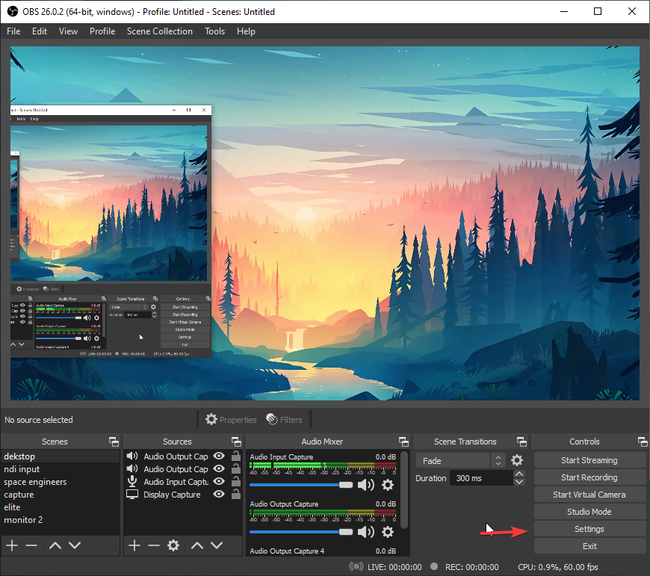This screenshot has height=576, width=650.
Task: Open the Scene Collection menu
Action: click(x=159, y=31)
